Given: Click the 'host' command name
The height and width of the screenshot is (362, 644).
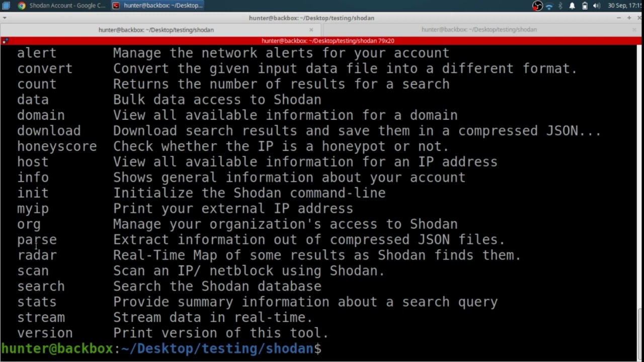Looking at the screenshot, I should point(33,162).
